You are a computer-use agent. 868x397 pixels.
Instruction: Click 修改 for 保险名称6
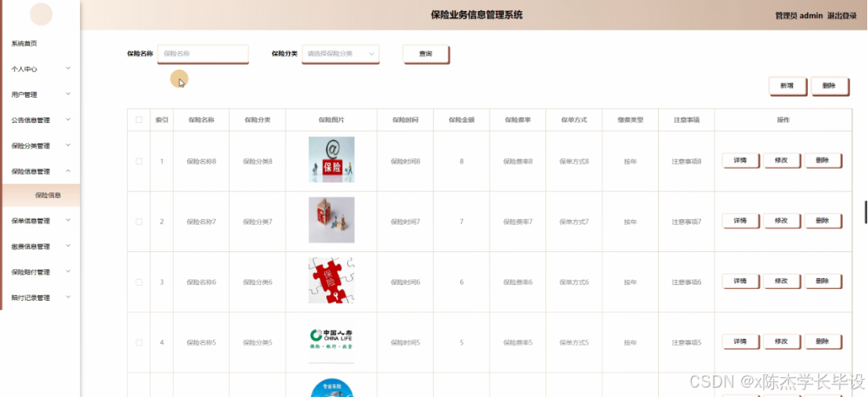(x=782, y=281)
